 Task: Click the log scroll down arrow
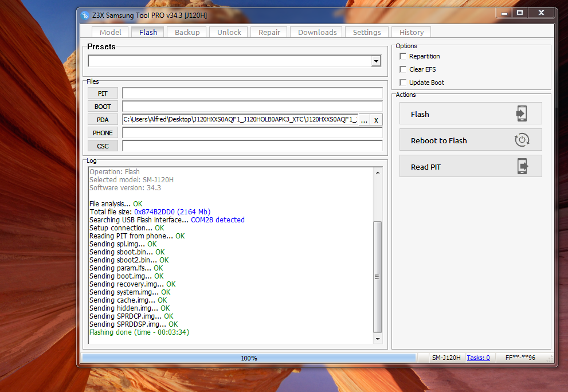[x=378, y=339]
